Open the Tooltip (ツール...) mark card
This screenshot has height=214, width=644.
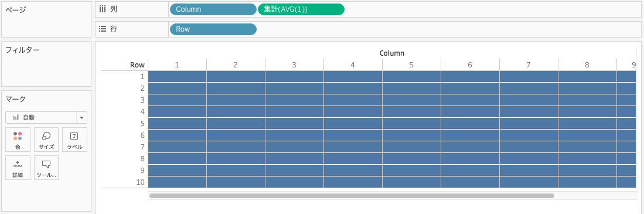[x=46, y=168]
